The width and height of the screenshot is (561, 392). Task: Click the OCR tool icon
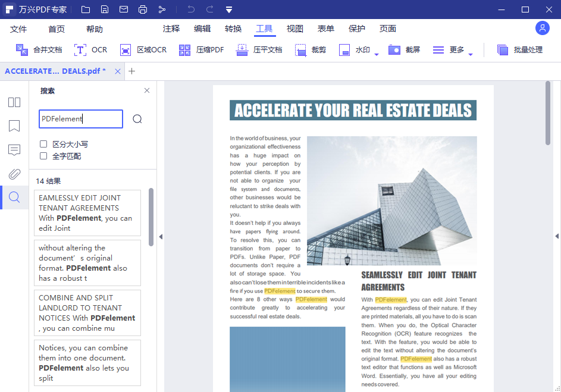tap(80, 50)
